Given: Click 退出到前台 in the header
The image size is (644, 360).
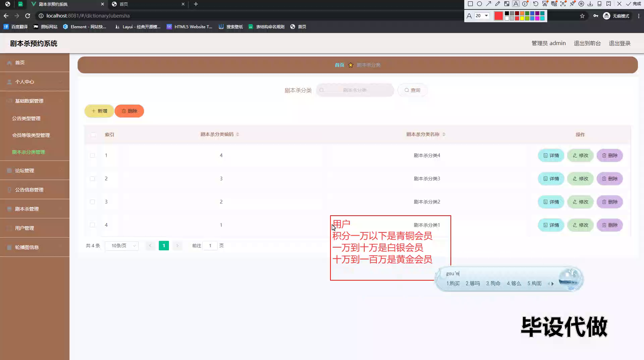Looking at the screenshot, I should point(587,43).
